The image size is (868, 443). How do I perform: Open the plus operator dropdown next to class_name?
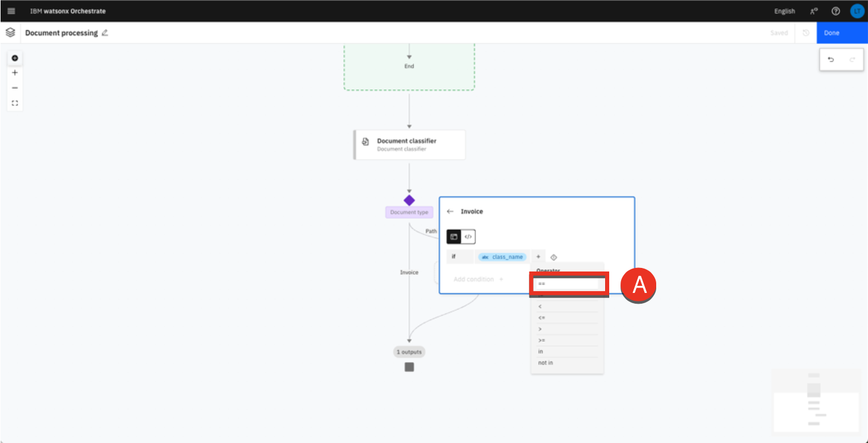coord(538,257)
